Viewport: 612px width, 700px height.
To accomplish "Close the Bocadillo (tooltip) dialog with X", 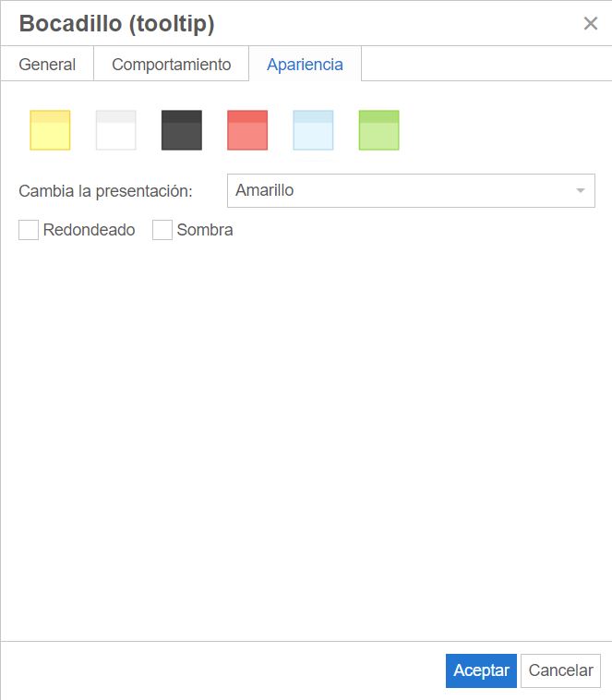I will [591, 24].
